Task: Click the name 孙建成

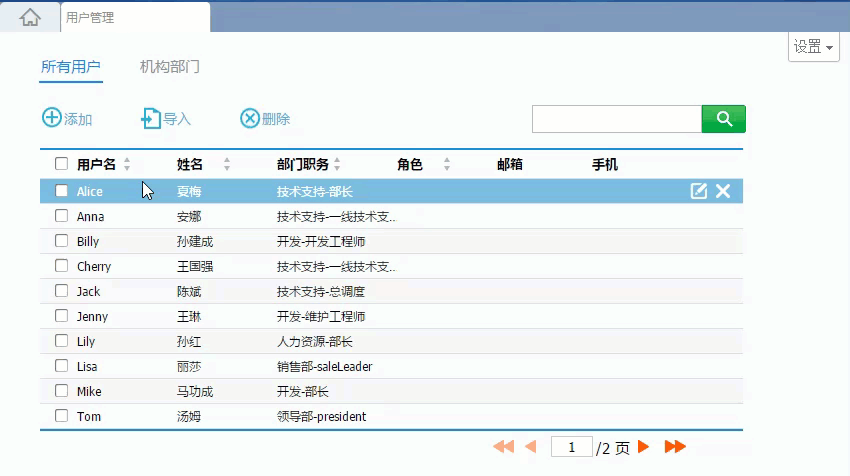Action: (195, 241)
